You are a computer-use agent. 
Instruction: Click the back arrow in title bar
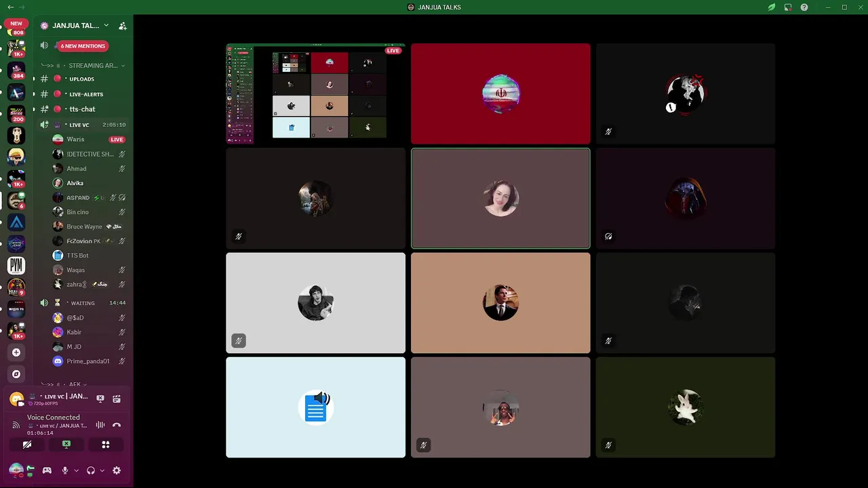pos(10,7)
